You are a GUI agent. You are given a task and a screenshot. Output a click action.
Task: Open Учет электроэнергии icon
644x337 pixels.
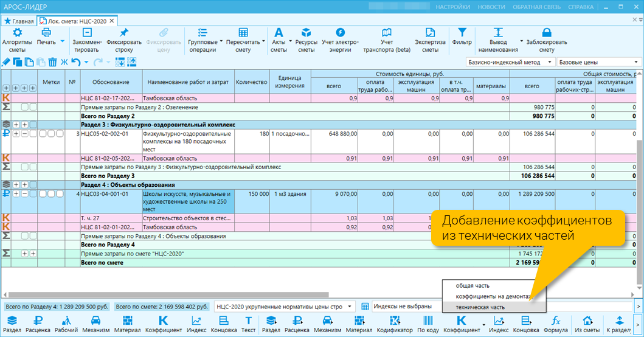click(x=340, y=32)
